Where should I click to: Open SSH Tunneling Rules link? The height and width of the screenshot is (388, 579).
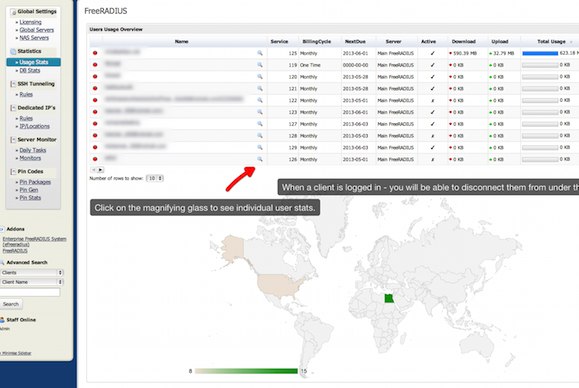[26, 94]
